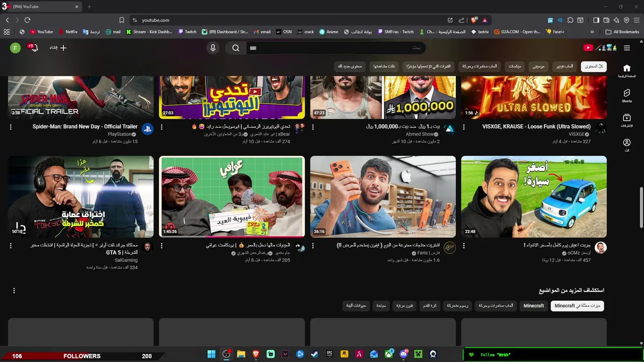Play the GTA 5 police thumbnail
This screenshot has width=644, height=362.
(80, 197)
